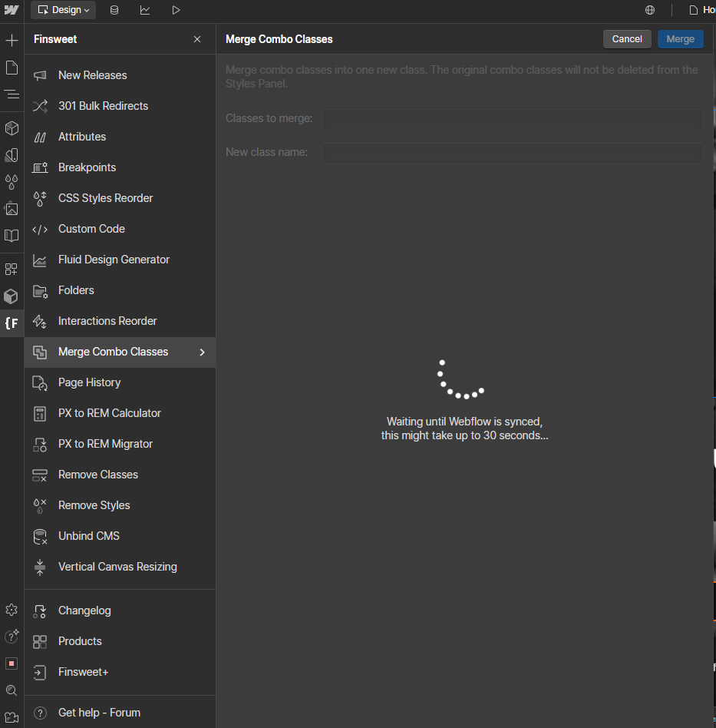
Task: Open the Help question-mark icon in left rail
Action: pos(12,636)
